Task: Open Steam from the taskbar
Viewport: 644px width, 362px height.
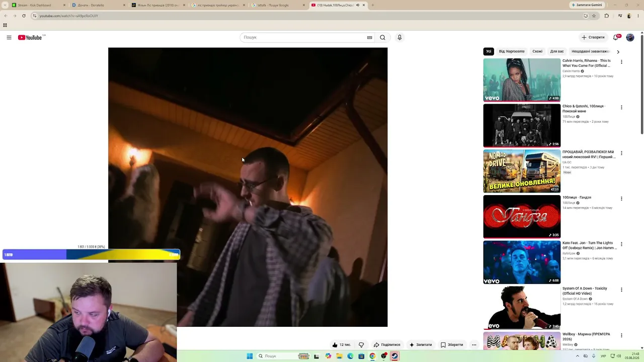Action: pyautogui.click(x=394, y=356)
